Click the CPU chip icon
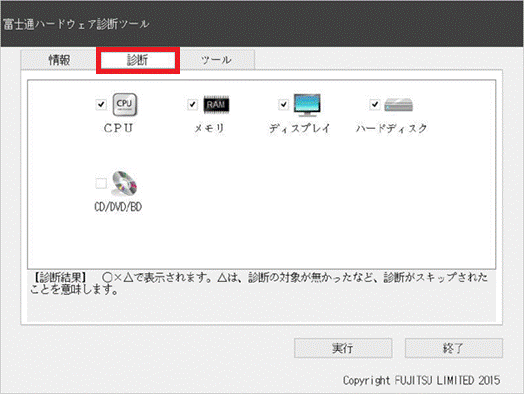 coord(125,105)
